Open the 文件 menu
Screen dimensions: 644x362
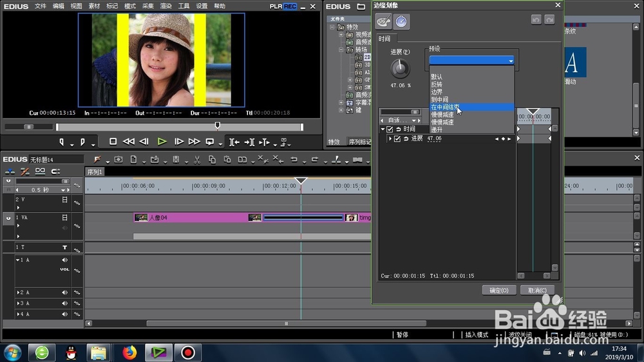40,6
